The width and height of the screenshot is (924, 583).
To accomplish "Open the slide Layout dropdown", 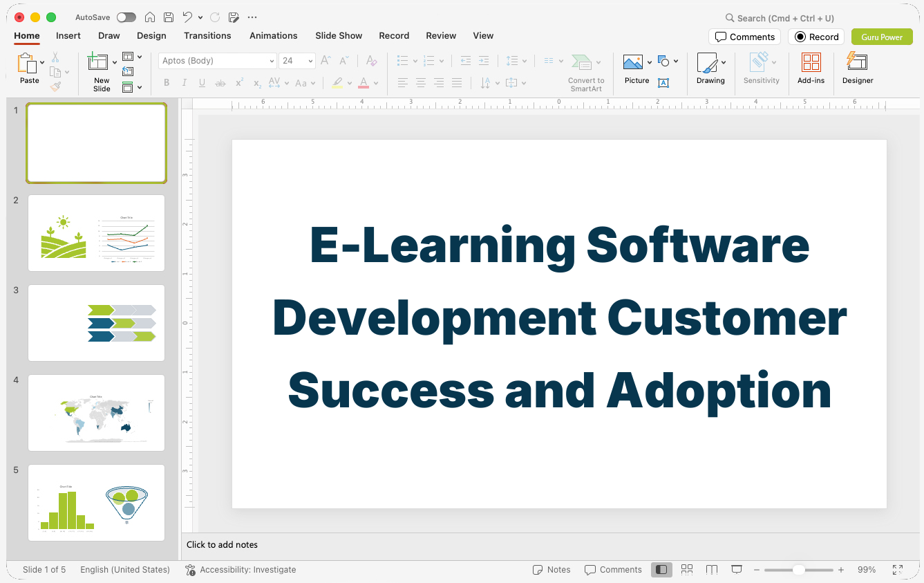I will pos(131,57).
